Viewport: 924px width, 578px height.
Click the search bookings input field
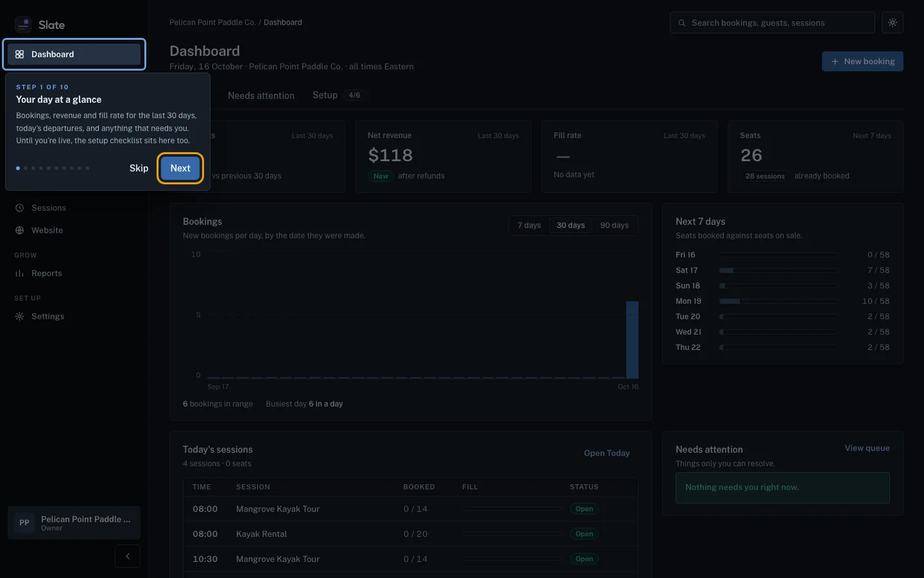coord(773,23)
